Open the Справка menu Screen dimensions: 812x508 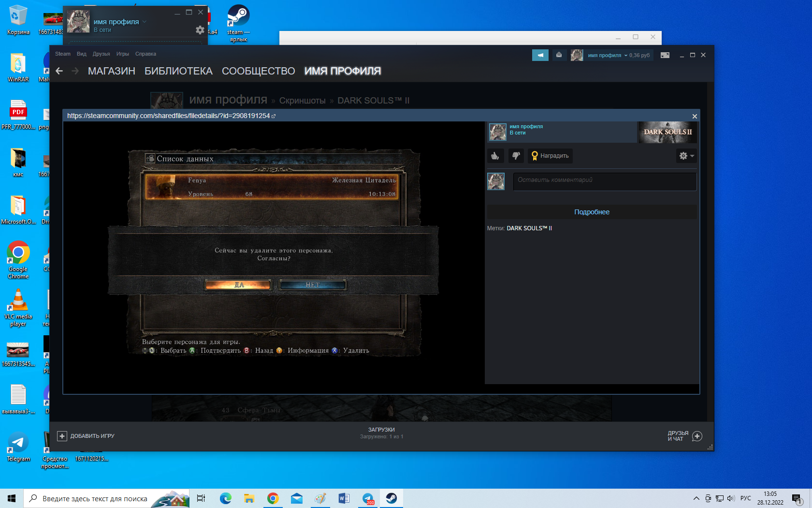pyautogui.click(x=145, y=54)
